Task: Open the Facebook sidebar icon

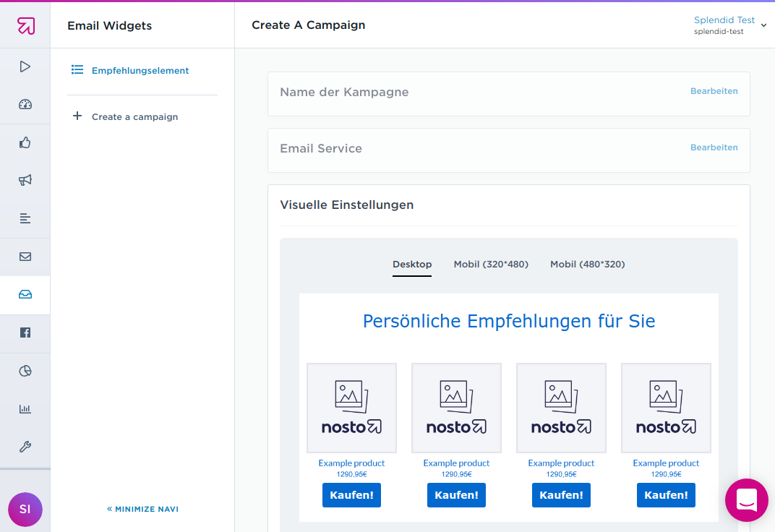Action: (x=25, y=332)
